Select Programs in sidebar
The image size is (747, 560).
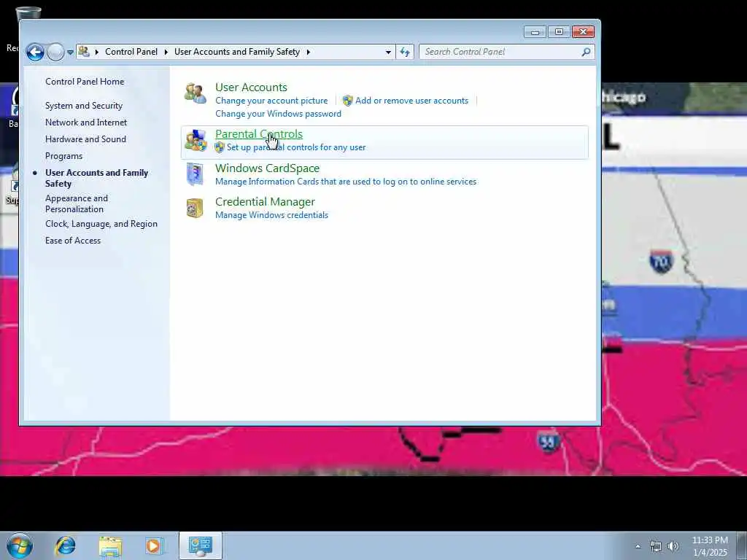pyautogui.click(x=64, y=156)
